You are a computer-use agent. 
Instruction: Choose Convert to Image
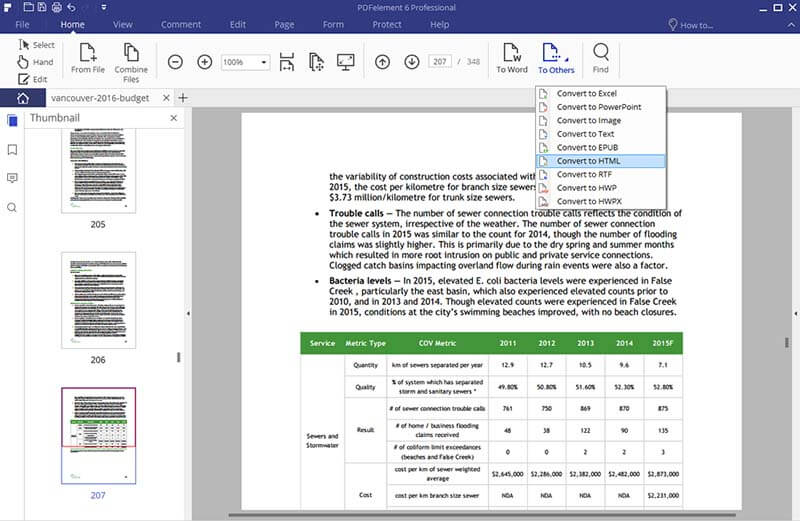(x=601, y=120)
